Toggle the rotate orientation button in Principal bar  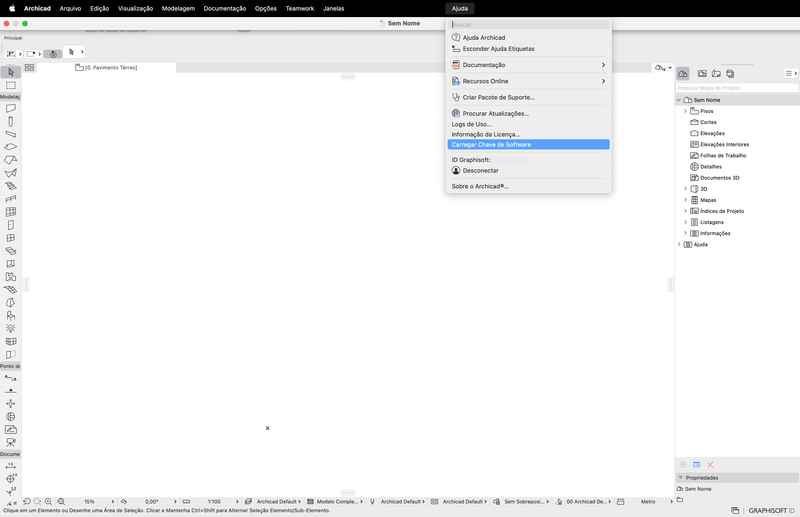[x=53, y=54]
